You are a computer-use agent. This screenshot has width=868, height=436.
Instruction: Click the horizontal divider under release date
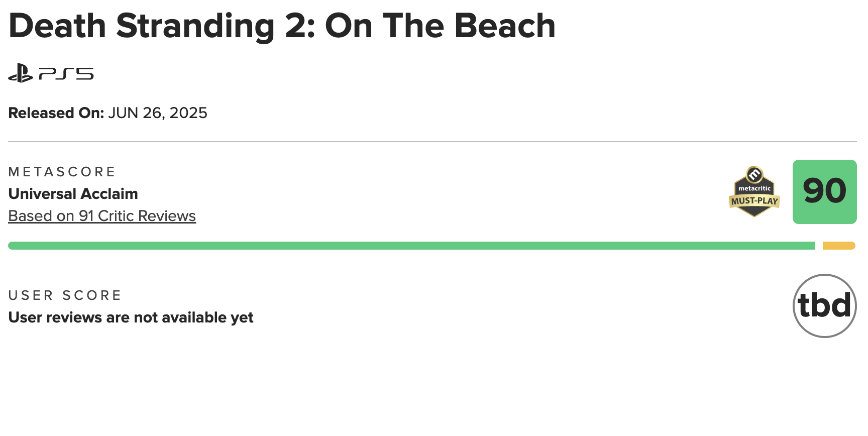click(x=432, y=142)
